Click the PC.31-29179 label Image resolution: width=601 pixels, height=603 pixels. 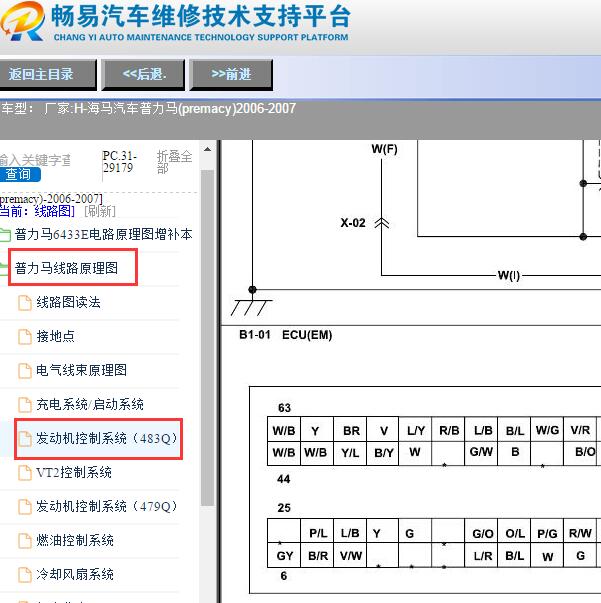119,162
